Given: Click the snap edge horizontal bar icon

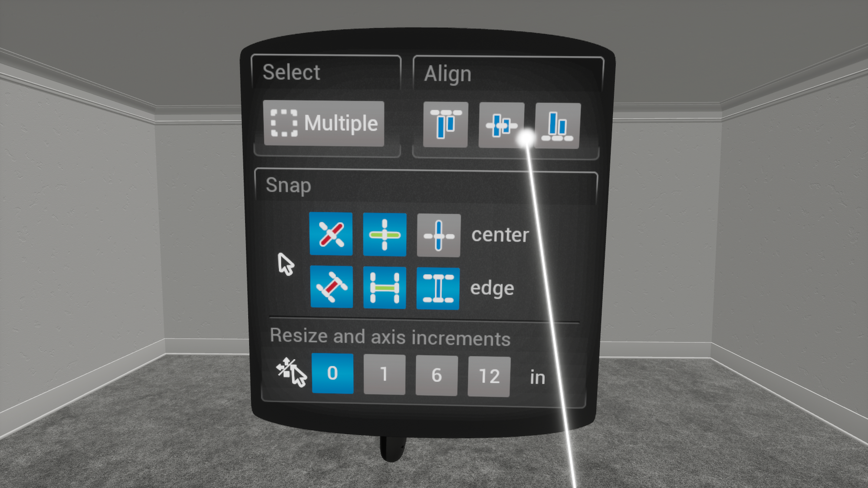Looking at the screenshot, I should click(385, 288).
